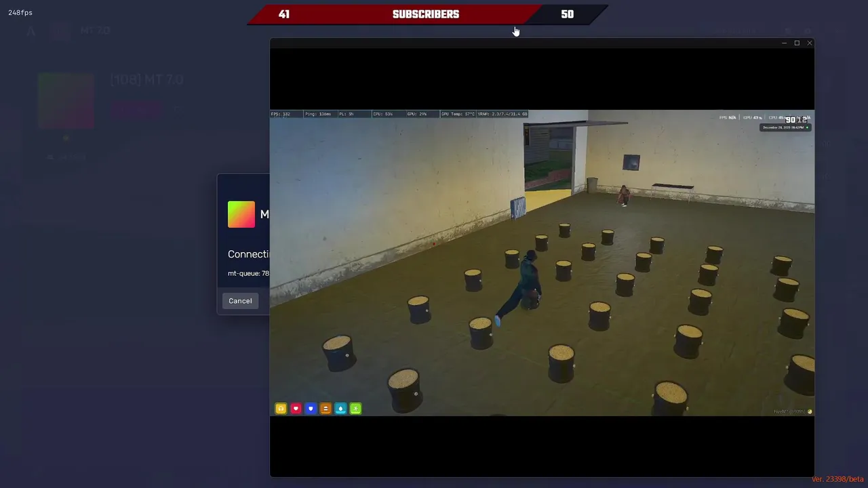Screen dimensions: 868x488
Task: Click the 'SUBSCRIBERS' banner label
Action: (426, 14)
